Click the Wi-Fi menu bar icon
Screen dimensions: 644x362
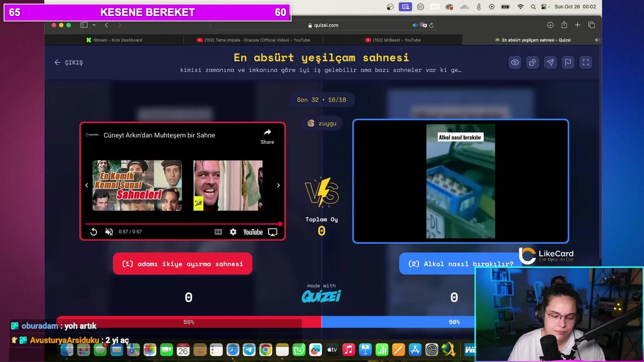click(x=520, y=7)
